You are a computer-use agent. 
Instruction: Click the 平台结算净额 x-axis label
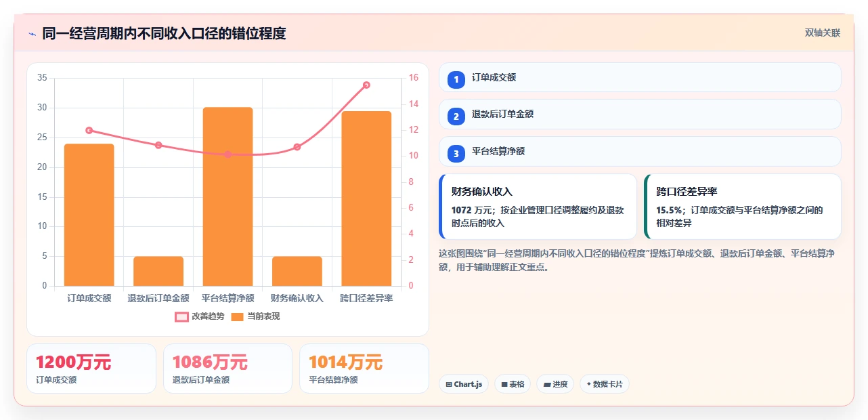click(227, 298)
